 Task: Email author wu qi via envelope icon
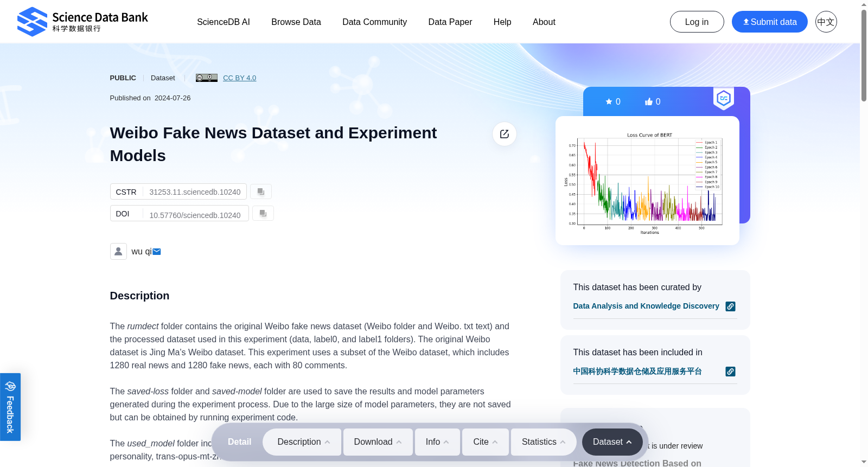click(x=157, y=252)
